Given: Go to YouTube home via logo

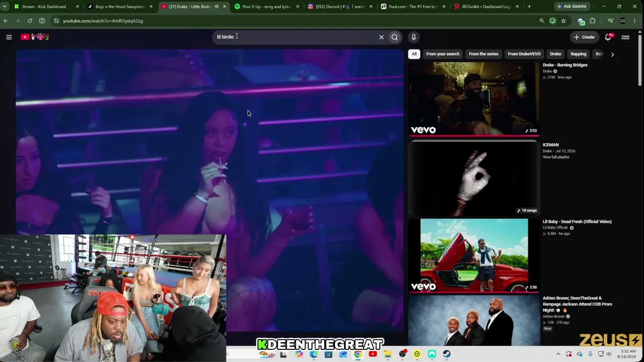Looking at the screenshot, I should point(35,37).
